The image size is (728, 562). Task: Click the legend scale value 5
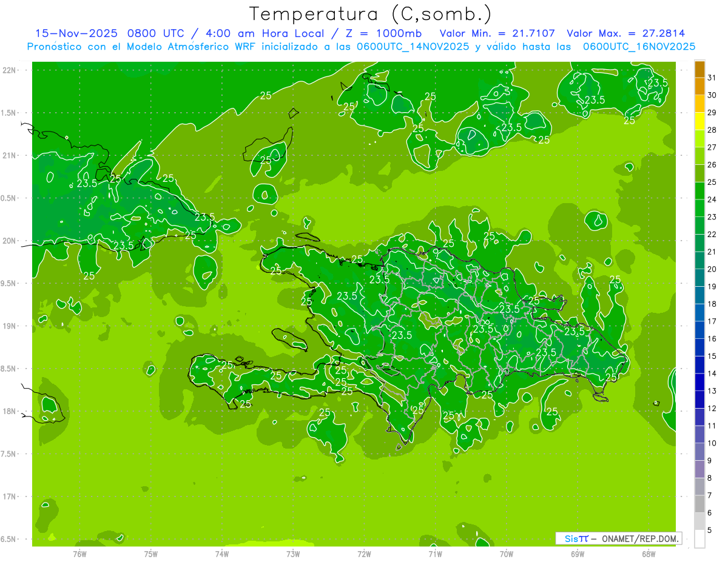coord(710,530)
